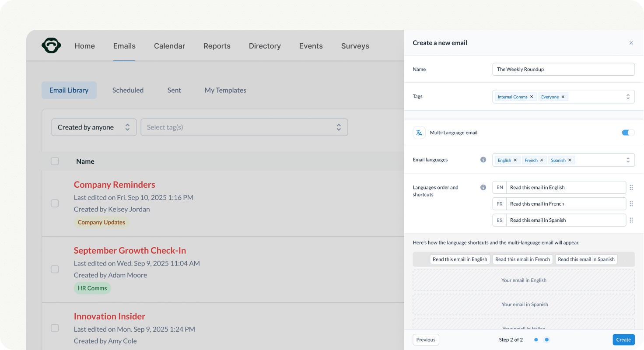The image size is (644, 350).
Task: Open the Select tag(s) dropdown
Action: [x=244, y=127]
